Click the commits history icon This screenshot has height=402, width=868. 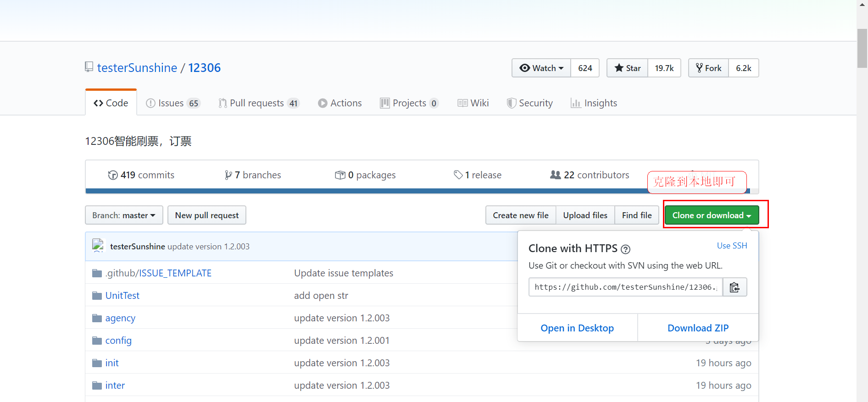coord(113,175)
